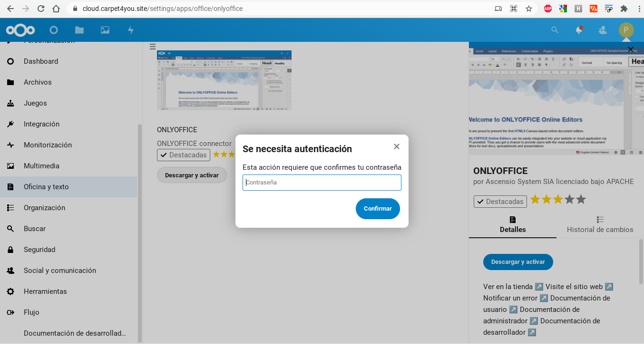Select Multimedia category
Screen dimensions: 644x349
(68, 166)
